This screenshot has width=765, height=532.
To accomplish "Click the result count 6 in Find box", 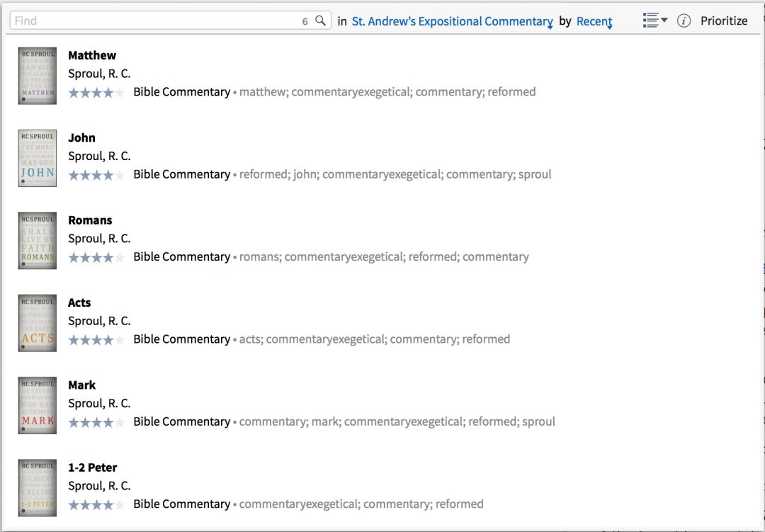I will (x=305, y=21).
